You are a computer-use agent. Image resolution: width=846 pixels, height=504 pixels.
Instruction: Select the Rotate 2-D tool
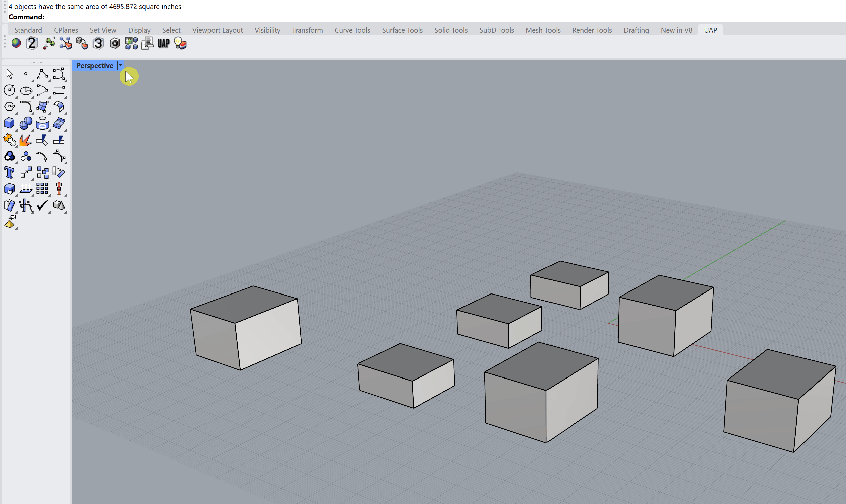tap(59, 173)
